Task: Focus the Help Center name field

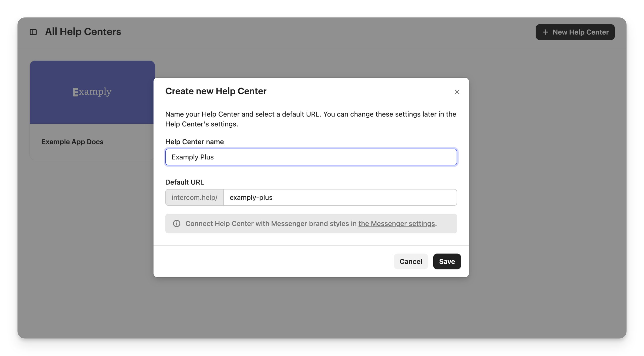Action: [311, 157]
